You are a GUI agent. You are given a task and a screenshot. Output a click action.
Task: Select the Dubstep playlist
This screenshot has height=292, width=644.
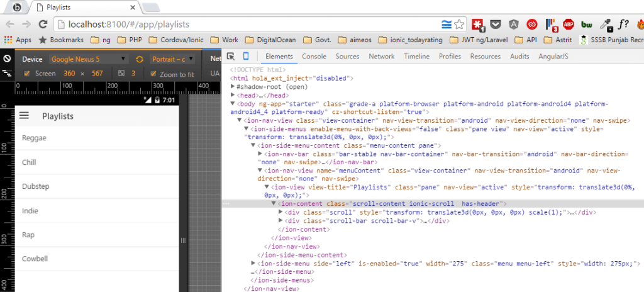click(36, 186)
